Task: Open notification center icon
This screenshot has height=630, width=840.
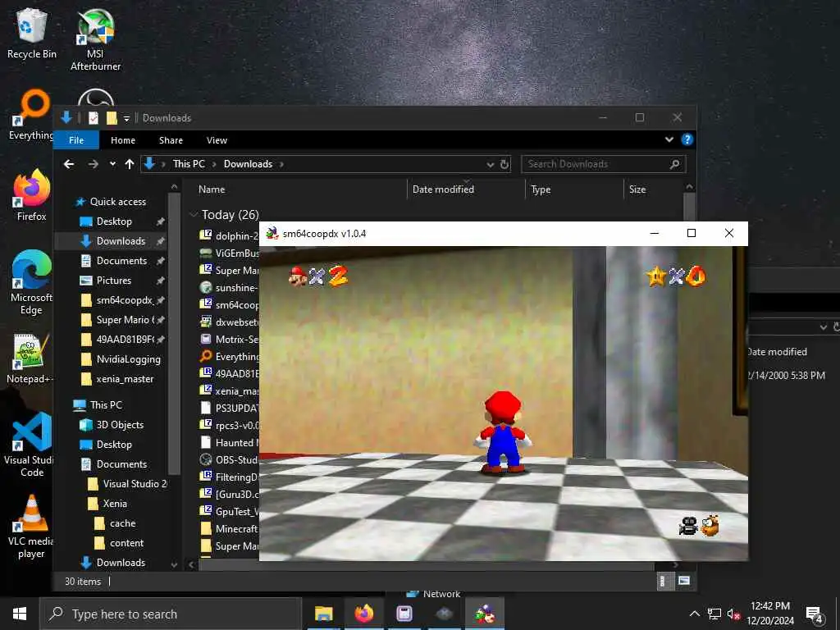Action: point(815,614)
